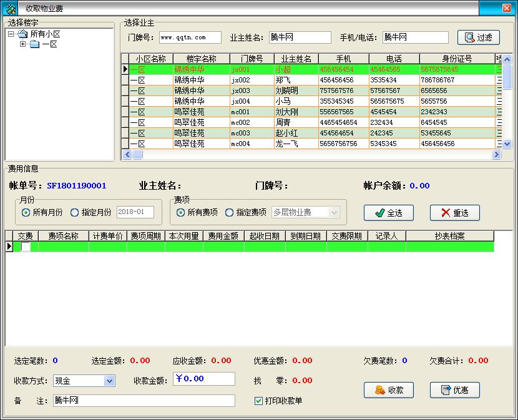Click 手机 column header

(x=344, y=59)
